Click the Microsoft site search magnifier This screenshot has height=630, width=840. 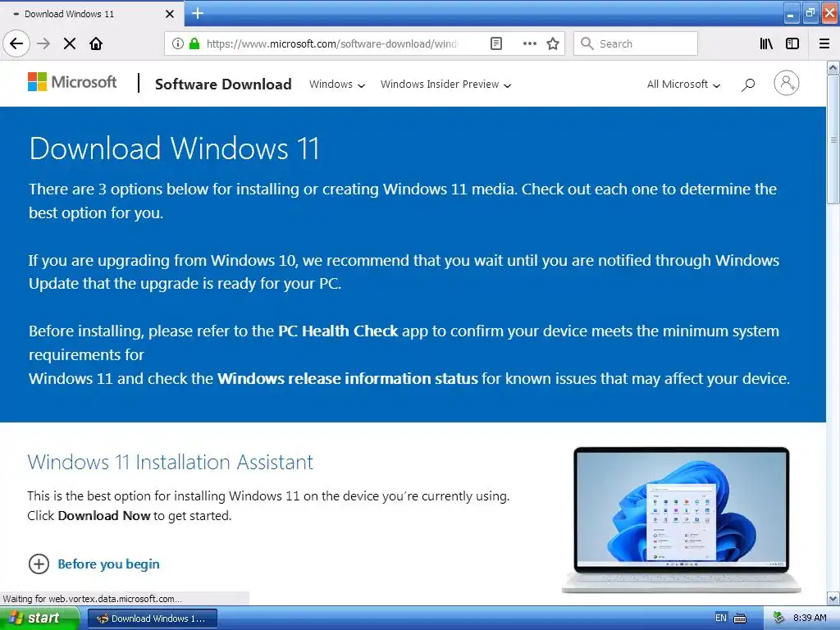click(x=748, y=84)
